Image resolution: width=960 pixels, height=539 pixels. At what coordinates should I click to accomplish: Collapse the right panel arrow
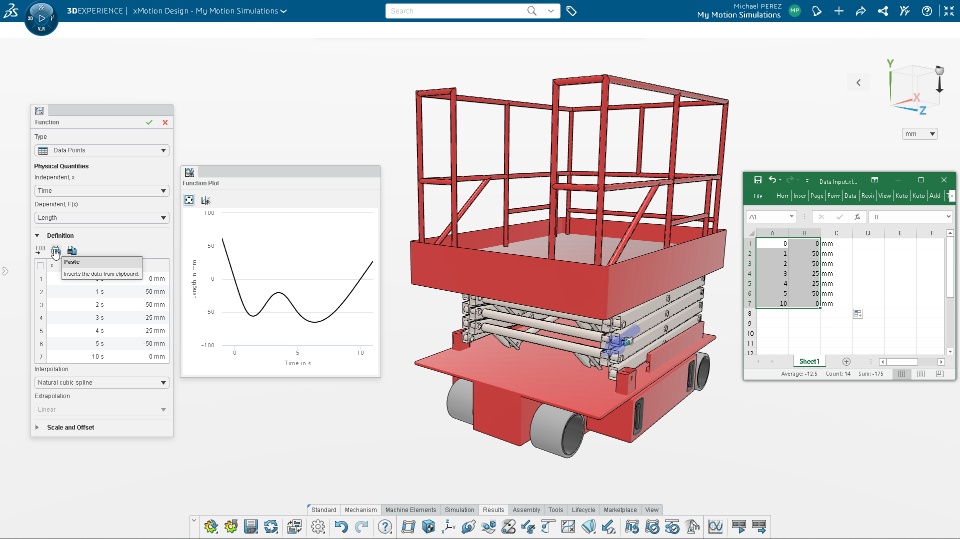pos(858,83)
